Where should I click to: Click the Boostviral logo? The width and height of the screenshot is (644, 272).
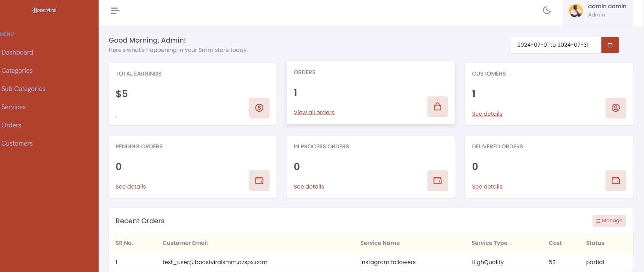tap(44, 10)
